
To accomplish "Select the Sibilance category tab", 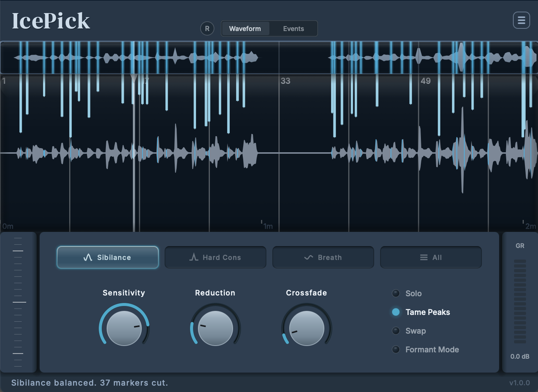I will tap(108, 257).
